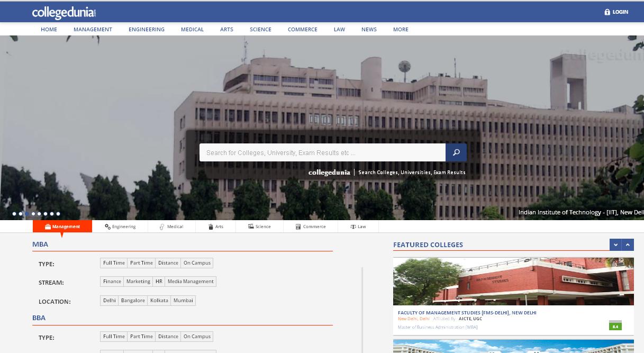644x353 pixels.
Task: Click the magnifier search button
Action: (456, 152)
